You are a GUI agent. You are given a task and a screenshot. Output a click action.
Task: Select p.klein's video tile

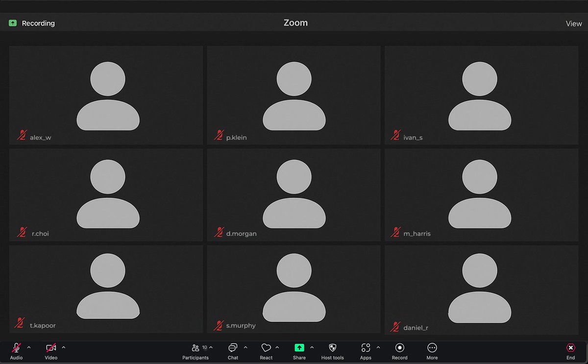click(294, 95)
